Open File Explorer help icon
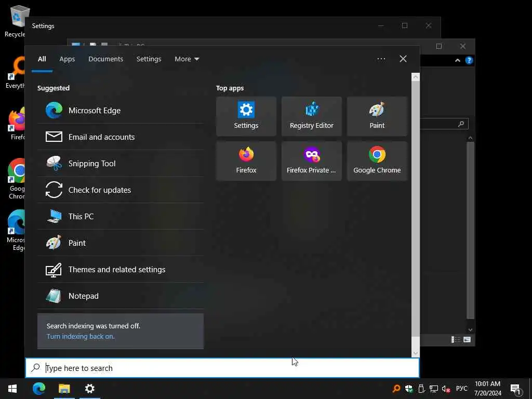 [469, 60]
